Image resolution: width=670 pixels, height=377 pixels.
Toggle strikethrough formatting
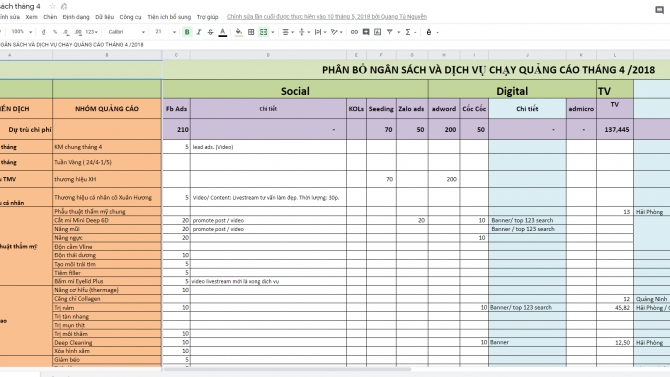point(211,32)
